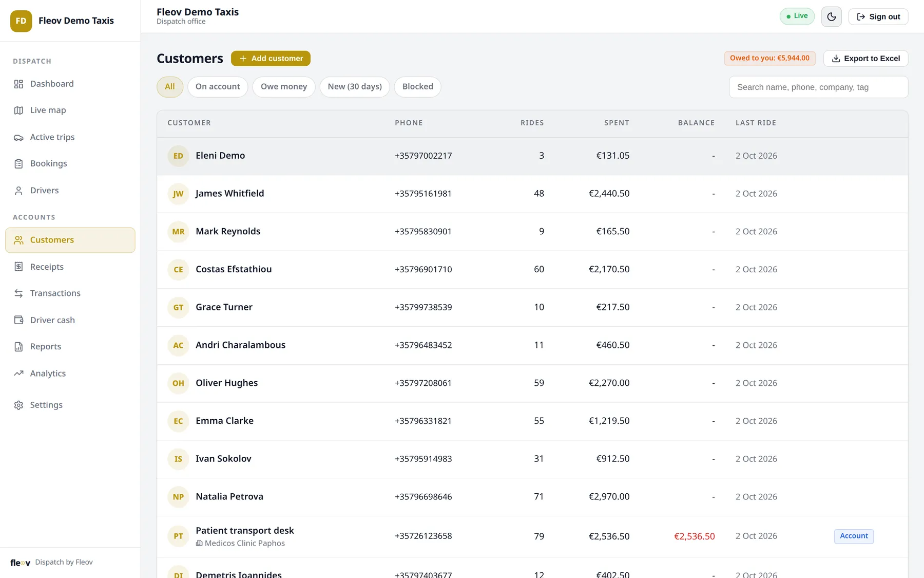Filter by New (30 days)
This screenshot has width=924, height=578.
[x=355, y=87]
